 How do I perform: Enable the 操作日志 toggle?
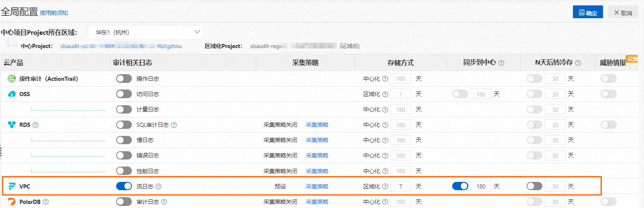tap(124, 78)
